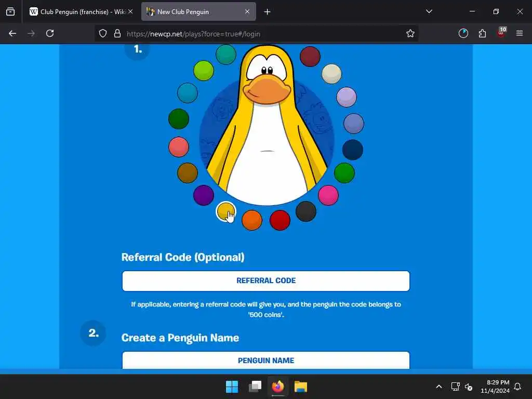Show hidden system tray icons
Screen dimensions: 532x399
click(438, 387)
